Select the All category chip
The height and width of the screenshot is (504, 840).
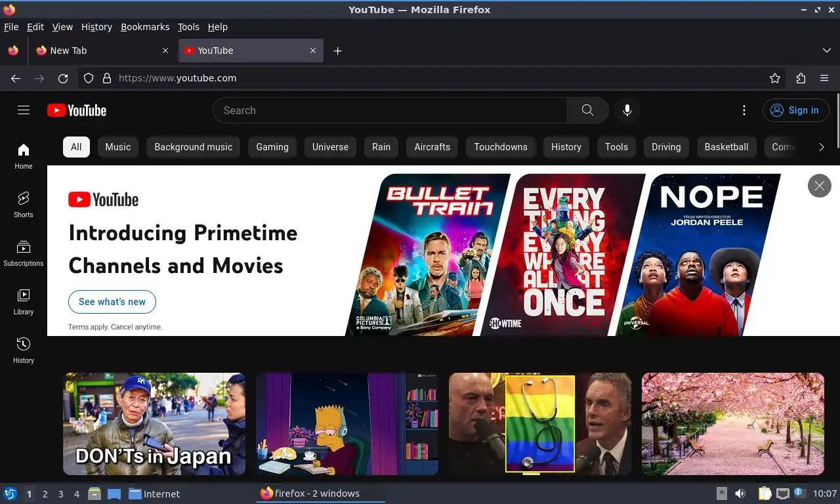[x=76, y=147]
